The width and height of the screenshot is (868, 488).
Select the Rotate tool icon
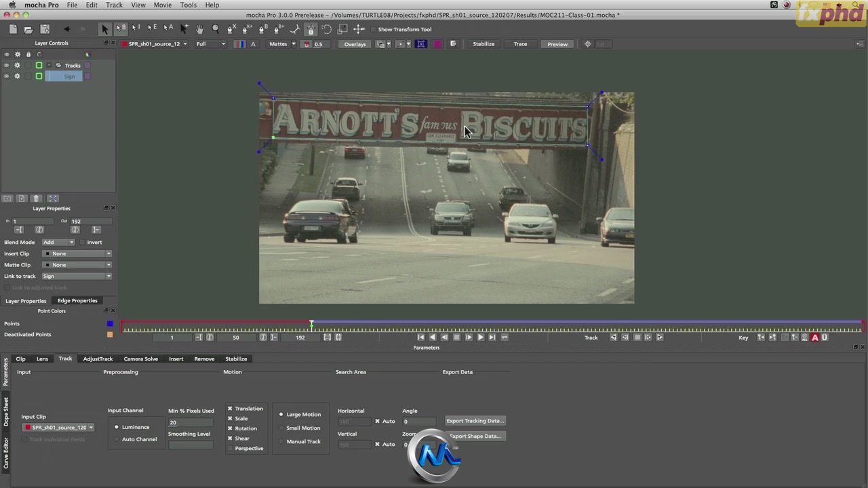click(326, 29)
